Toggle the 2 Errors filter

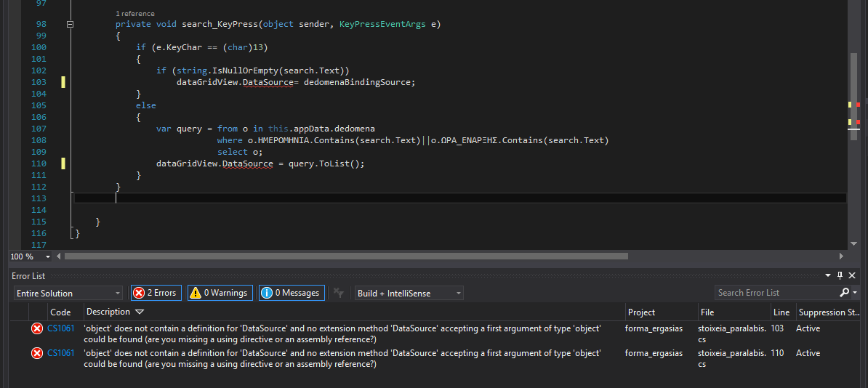click(156, 293)
